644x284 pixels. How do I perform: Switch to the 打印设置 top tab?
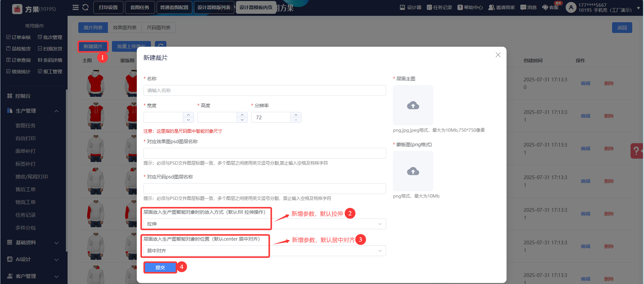108,7
